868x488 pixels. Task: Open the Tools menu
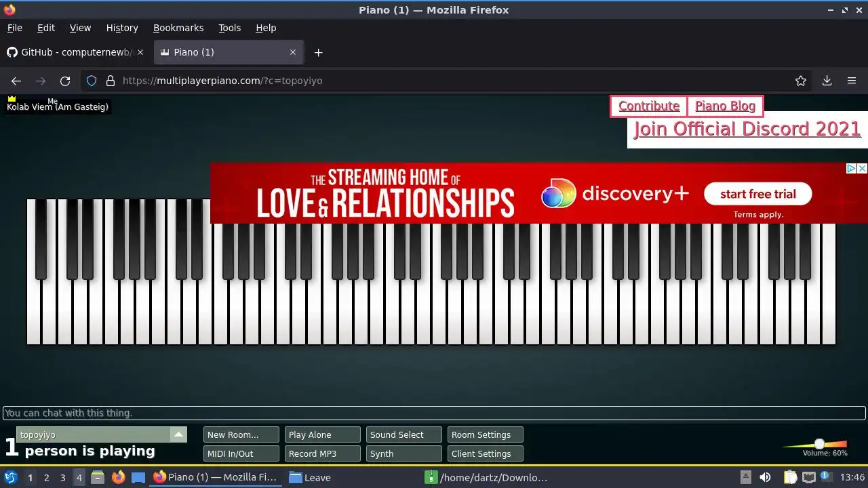click(x=229, y=28)
